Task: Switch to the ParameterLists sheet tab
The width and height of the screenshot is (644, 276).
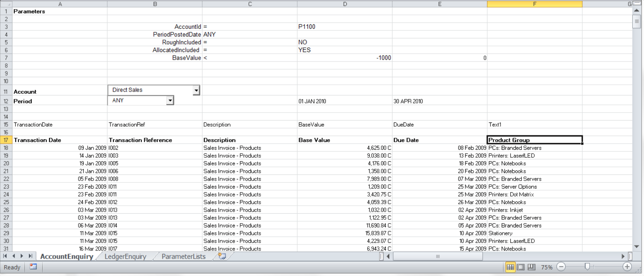Action: click(x=183, y=257)
